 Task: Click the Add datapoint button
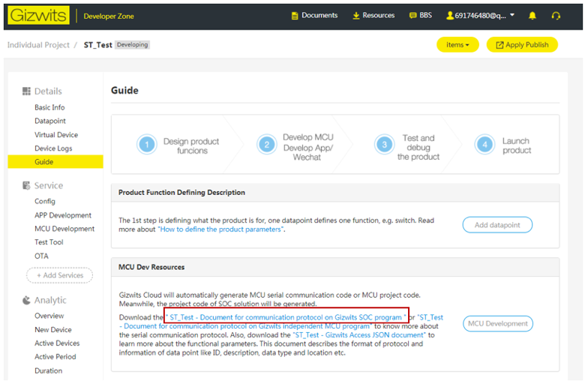coord(496,225)
